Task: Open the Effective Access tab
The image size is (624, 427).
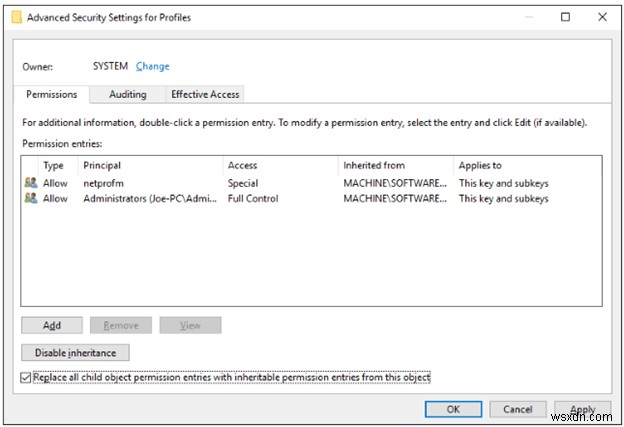Action: coord(204,94)
